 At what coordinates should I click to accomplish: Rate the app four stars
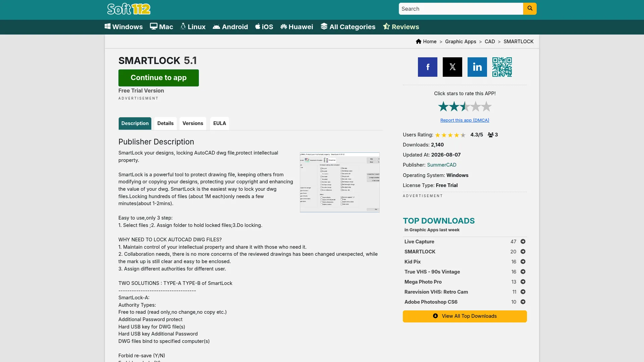476,107
